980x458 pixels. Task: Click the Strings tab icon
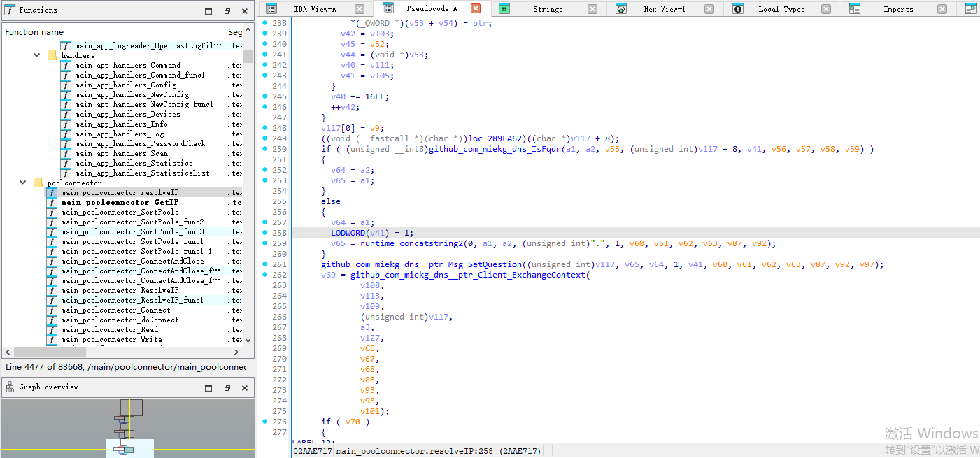click(504, 9)
